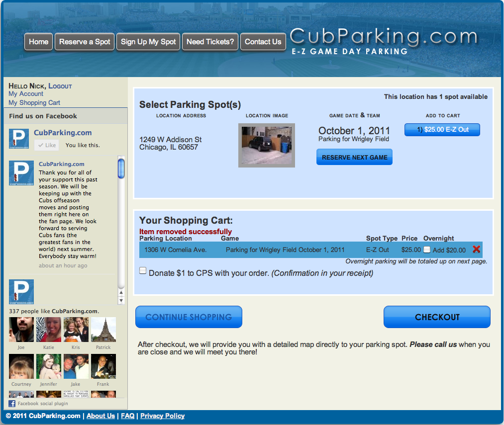This screenshot has height=425, width=504.
Task: Click the CubParking.com header logo
Action: pos(384,41)
